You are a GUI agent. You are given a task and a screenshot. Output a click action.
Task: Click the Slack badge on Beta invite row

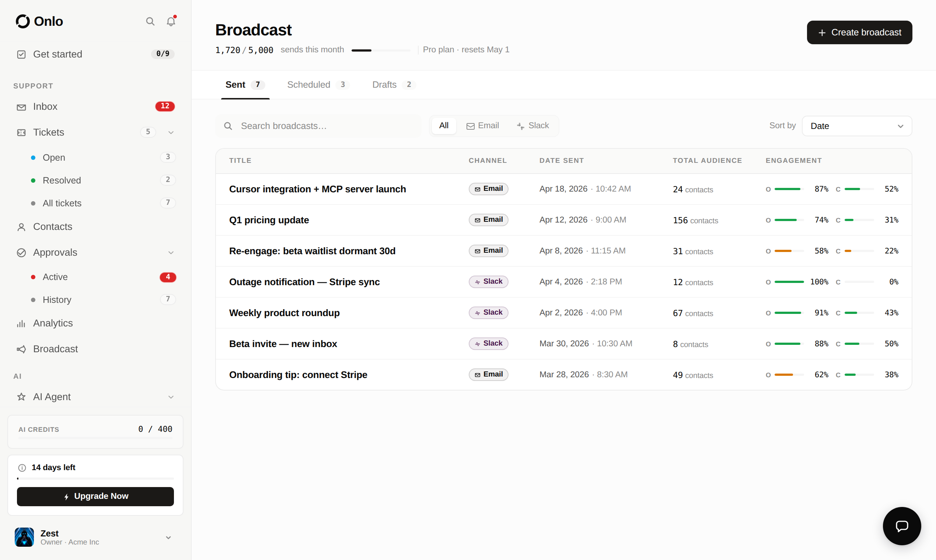(x=488, y=343)
